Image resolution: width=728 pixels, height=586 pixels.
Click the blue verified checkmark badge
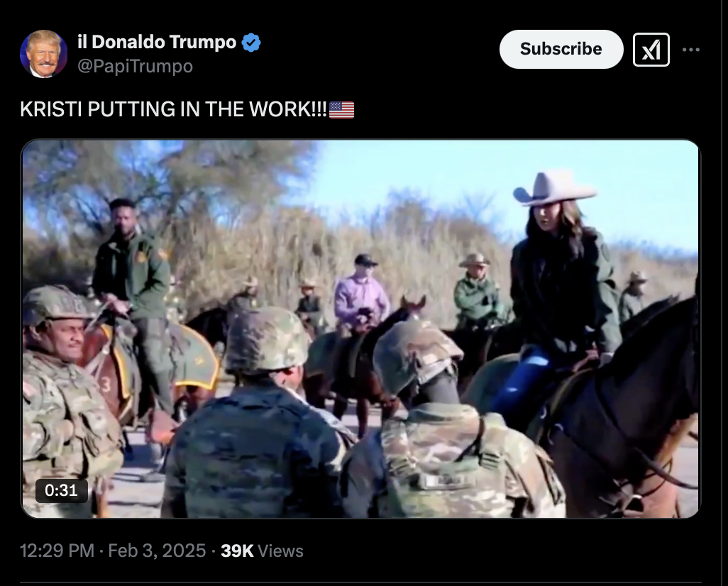[251, 43]
